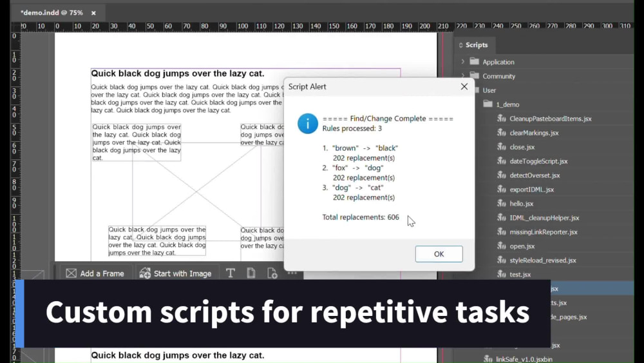Screen dimensions: 644x363
Task: Select IDML_cleanupHelper.jsx file name
Action: pyautogui.click(x=544, y=218)
